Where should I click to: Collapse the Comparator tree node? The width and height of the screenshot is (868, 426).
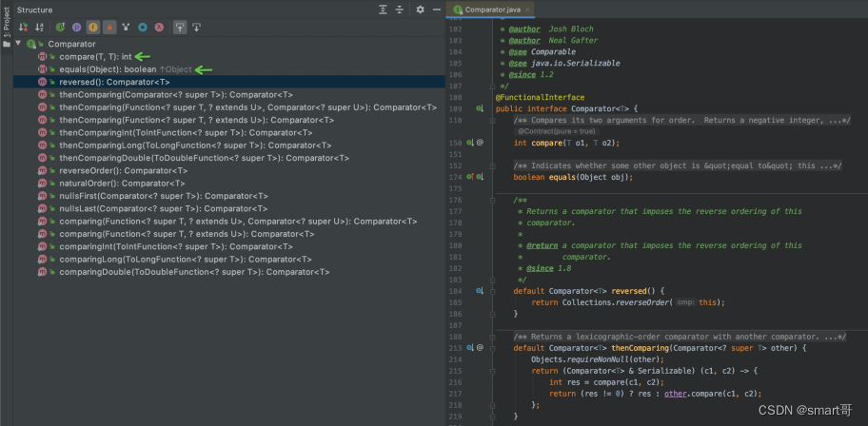point(18,44)
